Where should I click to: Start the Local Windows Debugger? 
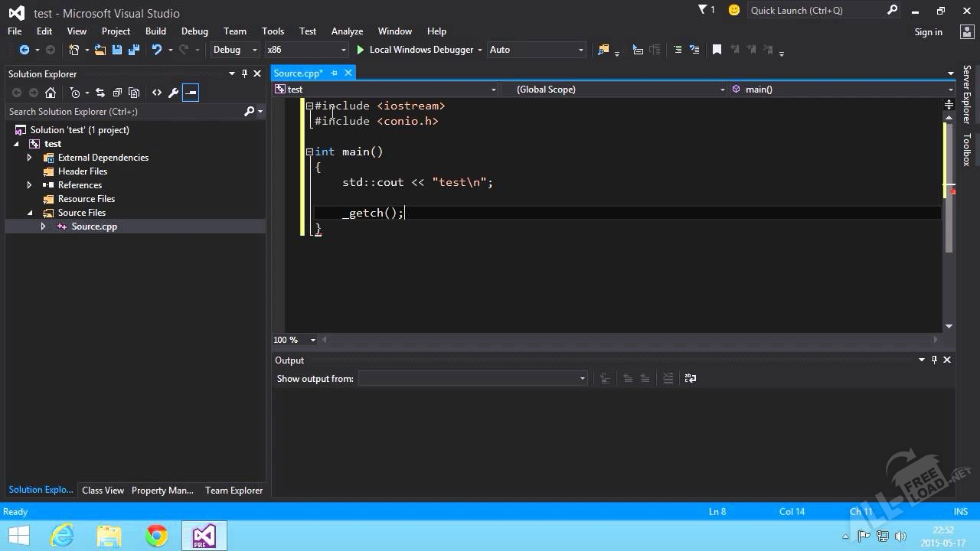coord(414,50)
